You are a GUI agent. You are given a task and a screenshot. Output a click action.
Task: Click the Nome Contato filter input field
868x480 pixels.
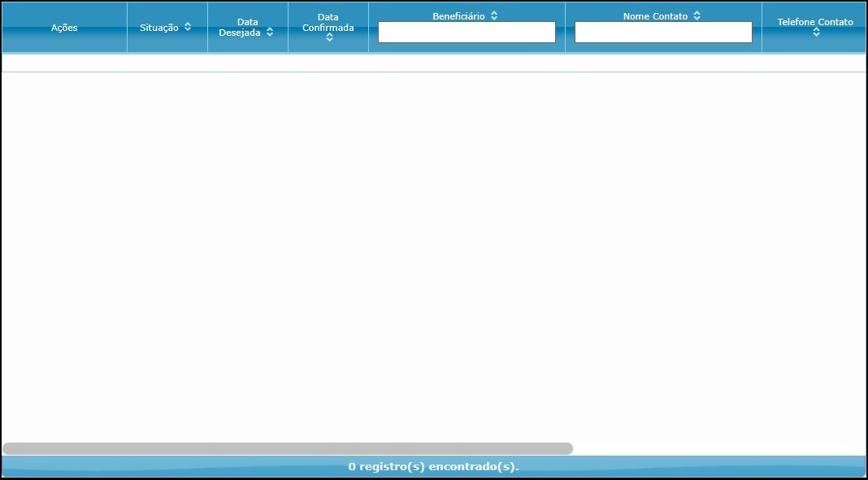click(x=663, y=33)
